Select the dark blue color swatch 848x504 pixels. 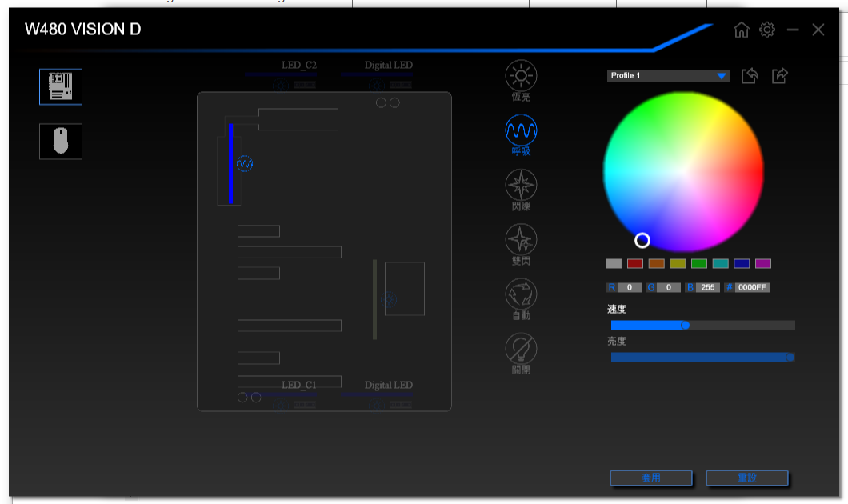[742, 263]
